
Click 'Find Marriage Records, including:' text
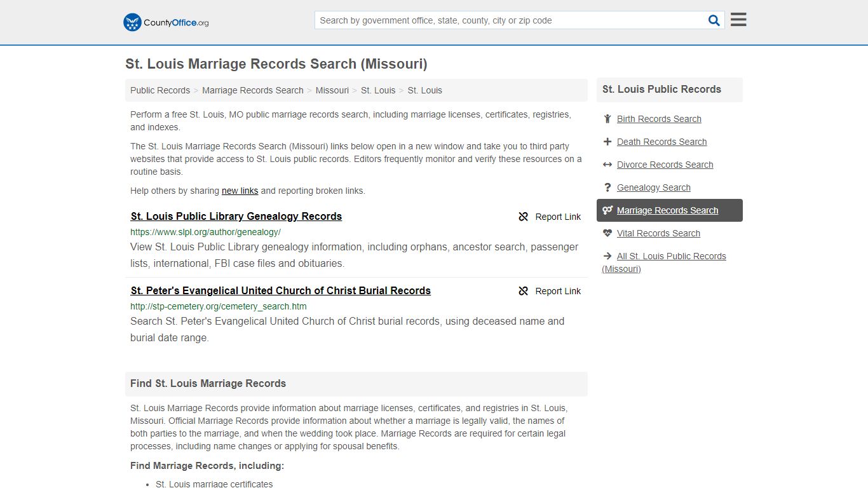click(x=207, y=466)
